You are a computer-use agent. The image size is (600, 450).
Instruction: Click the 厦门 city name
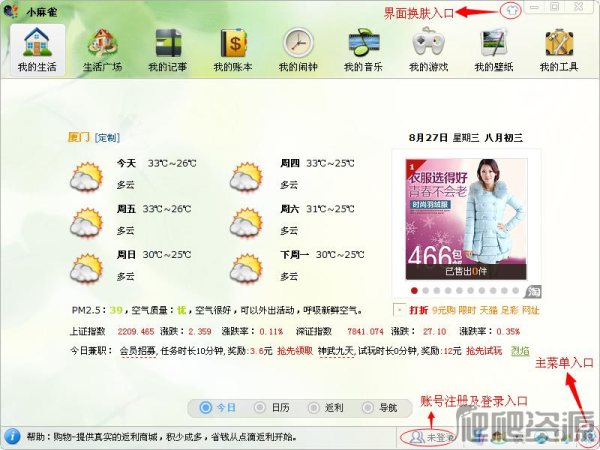(79, 137)
